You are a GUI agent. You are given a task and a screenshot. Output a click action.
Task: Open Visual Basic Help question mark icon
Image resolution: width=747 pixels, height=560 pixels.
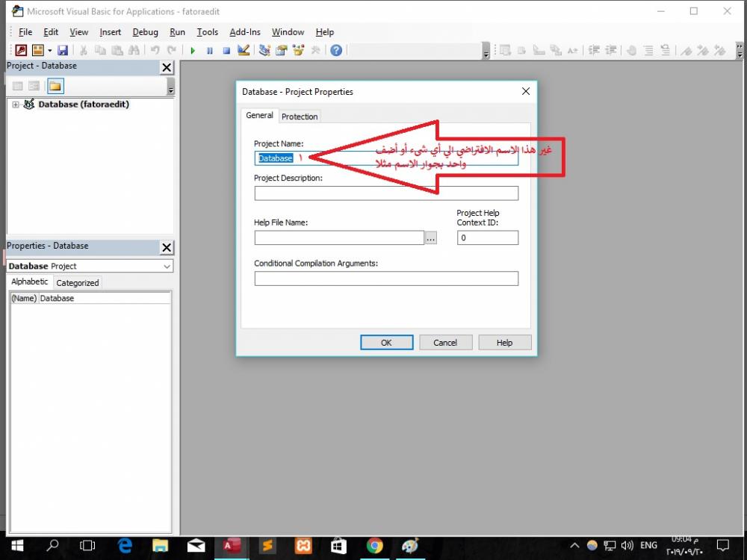(x=336, y=50)
